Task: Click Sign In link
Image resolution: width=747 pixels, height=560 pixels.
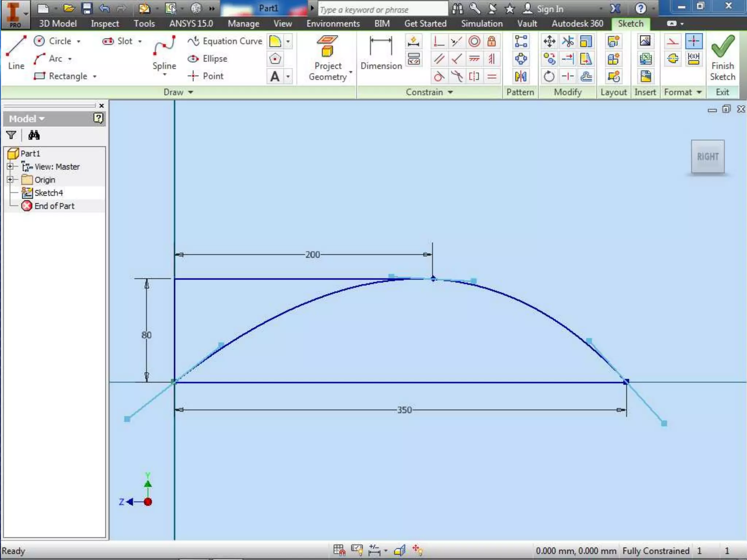Action: click(x=550, y=9)
